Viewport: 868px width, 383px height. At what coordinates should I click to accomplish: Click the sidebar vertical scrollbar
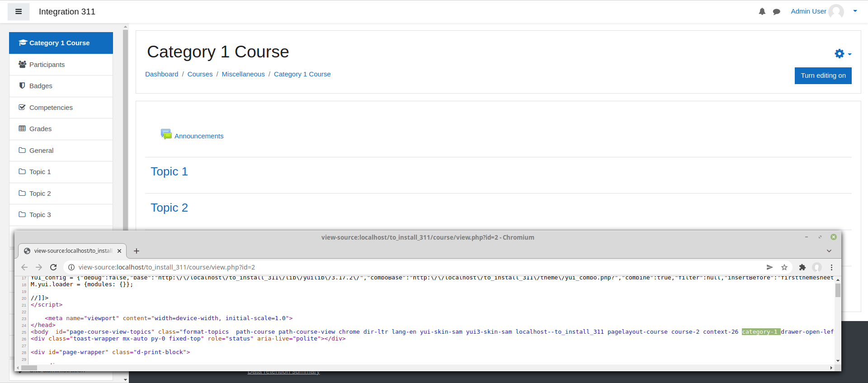coord(125,131)
